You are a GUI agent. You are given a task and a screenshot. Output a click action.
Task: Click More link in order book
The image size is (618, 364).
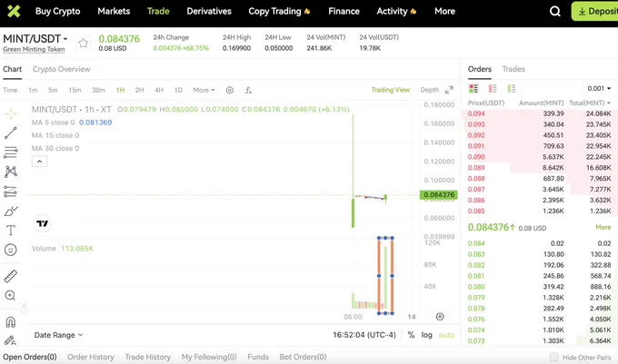(603, 228)
